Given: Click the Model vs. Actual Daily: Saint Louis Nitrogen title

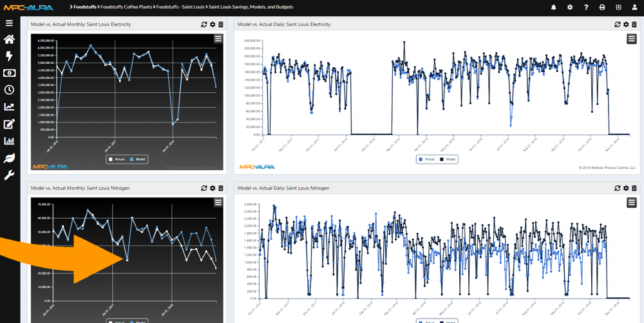Looking at the screenshot, I should 283,188.
